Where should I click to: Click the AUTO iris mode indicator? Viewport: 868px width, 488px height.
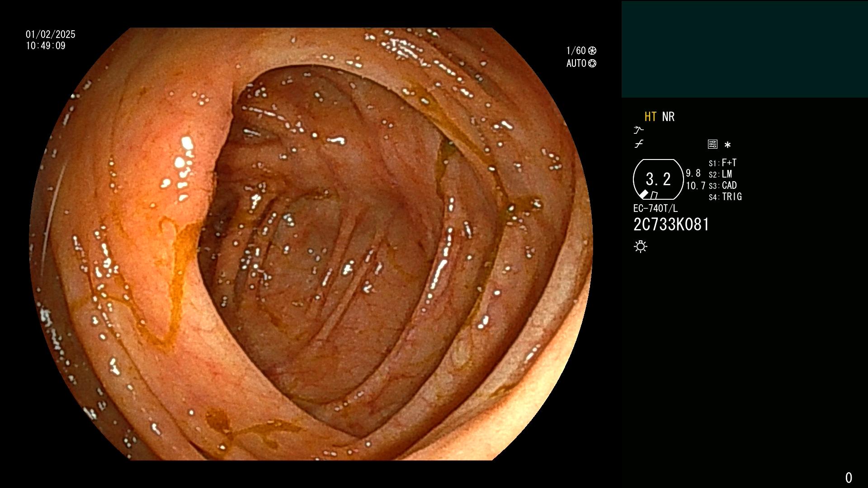(576, 63)
